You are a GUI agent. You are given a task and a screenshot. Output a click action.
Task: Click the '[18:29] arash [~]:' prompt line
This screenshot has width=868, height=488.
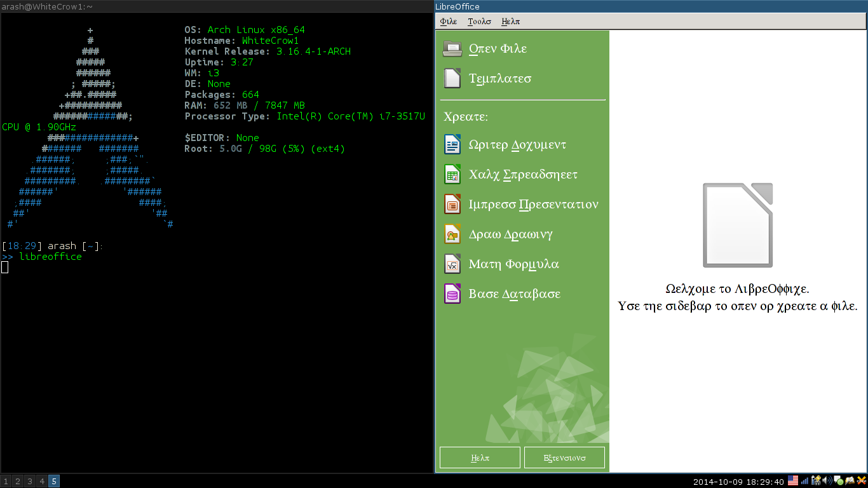pos(53,246)
